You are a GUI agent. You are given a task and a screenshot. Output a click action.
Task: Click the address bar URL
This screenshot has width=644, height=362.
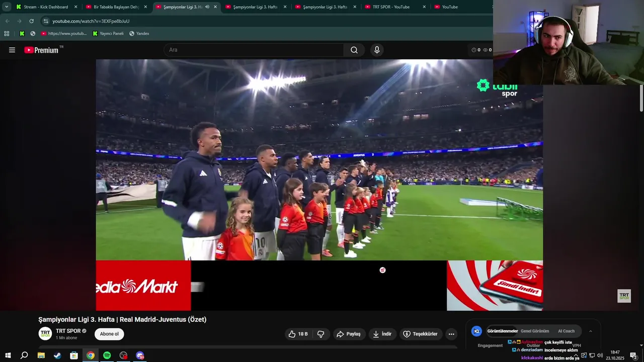91,21
